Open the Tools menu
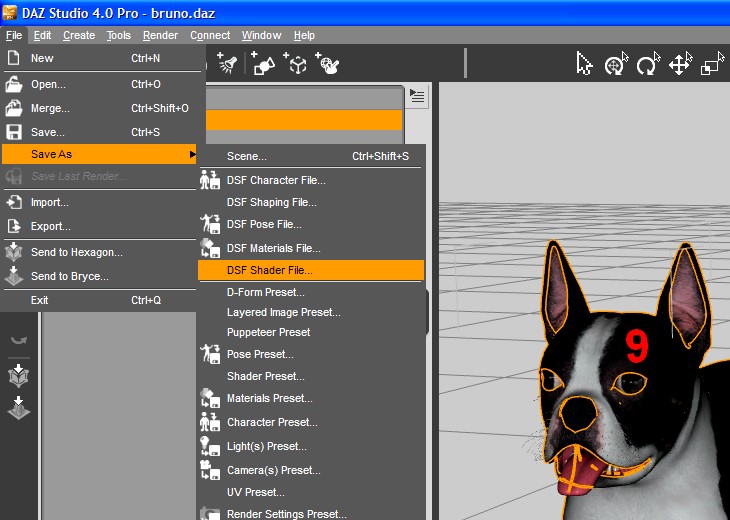The width and height of the screenshot is (730, 520). [119, 35]
